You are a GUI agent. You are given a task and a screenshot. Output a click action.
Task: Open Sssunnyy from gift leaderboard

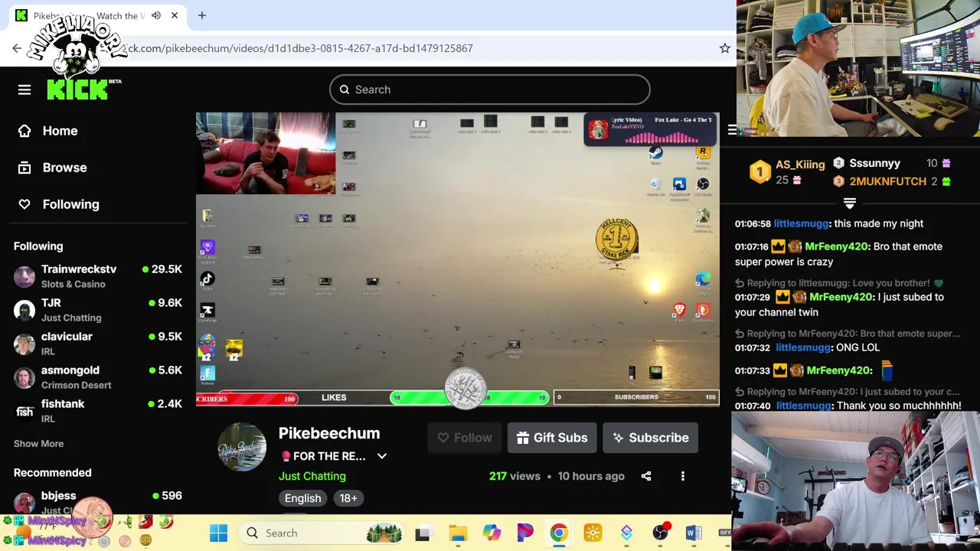(x=874, y=163)
